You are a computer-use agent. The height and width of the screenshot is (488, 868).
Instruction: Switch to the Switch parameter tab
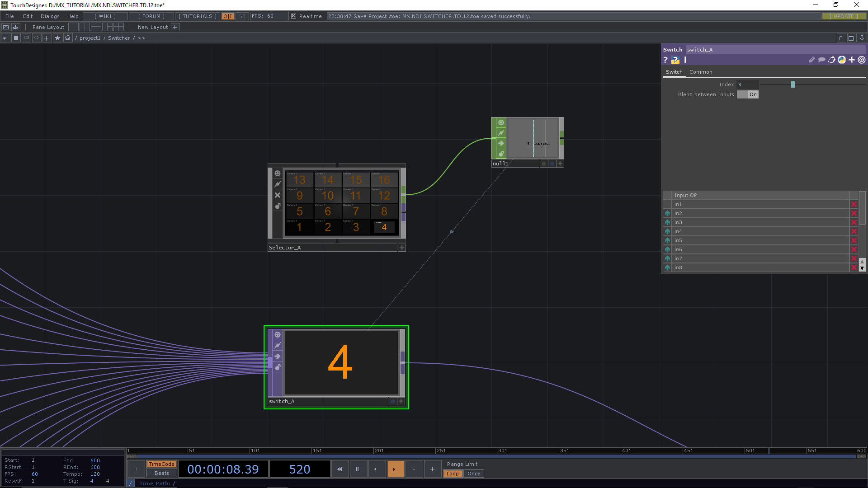(x=674, y=72)
